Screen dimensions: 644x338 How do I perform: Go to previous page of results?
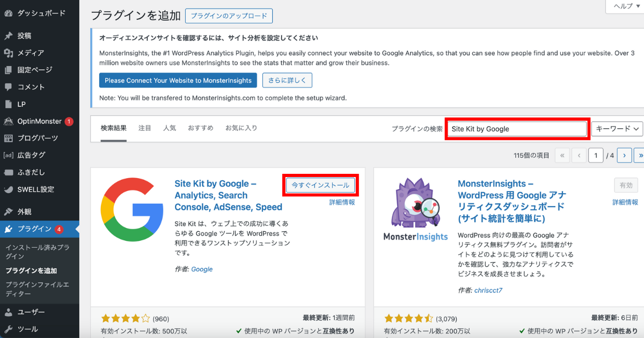click(x=579, y=156)
